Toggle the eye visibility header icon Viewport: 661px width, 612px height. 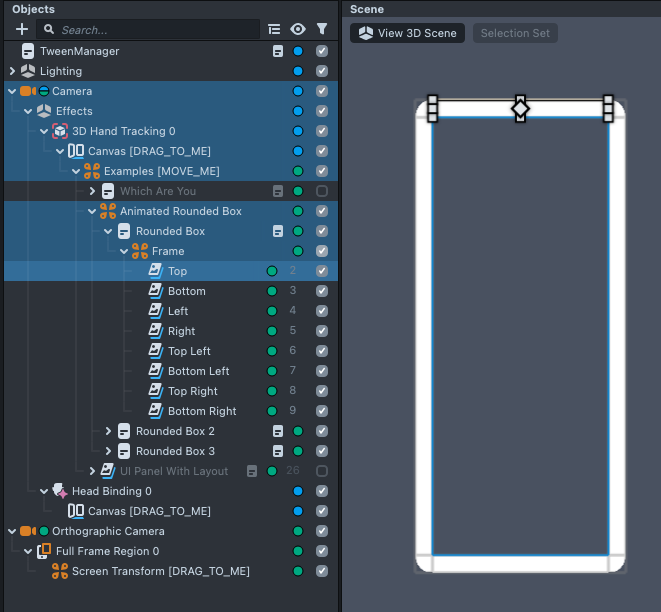[x=298, y=30]
